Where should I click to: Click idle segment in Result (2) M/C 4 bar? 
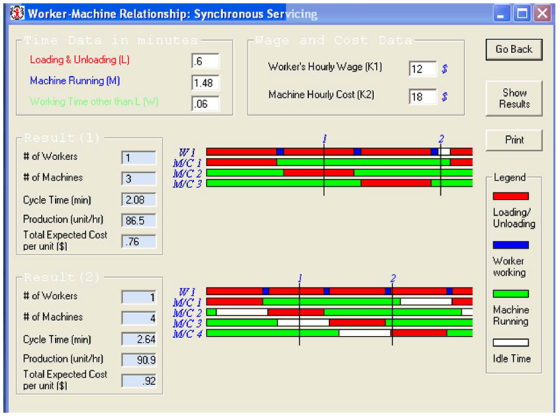pyautogui.click(x=365, y=333)
